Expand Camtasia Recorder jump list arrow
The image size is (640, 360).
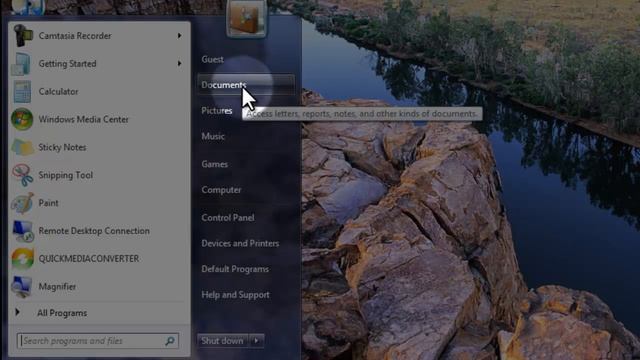tap(179, 36)
